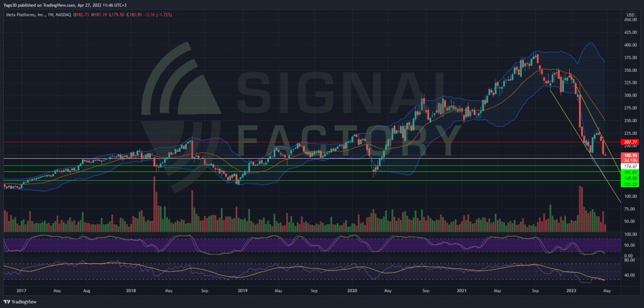
Task: Click the 450.00 price scale label
Action: (x=631, y=20)
